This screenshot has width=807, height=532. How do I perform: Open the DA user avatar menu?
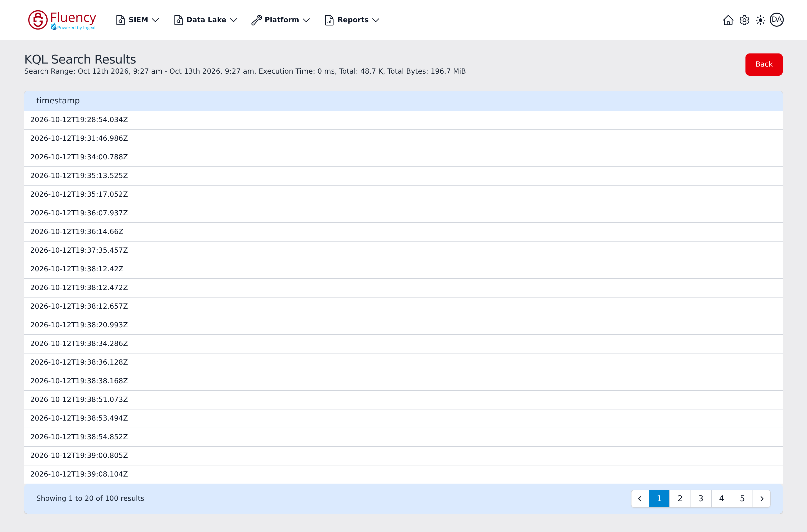click(x=776, y=20)
